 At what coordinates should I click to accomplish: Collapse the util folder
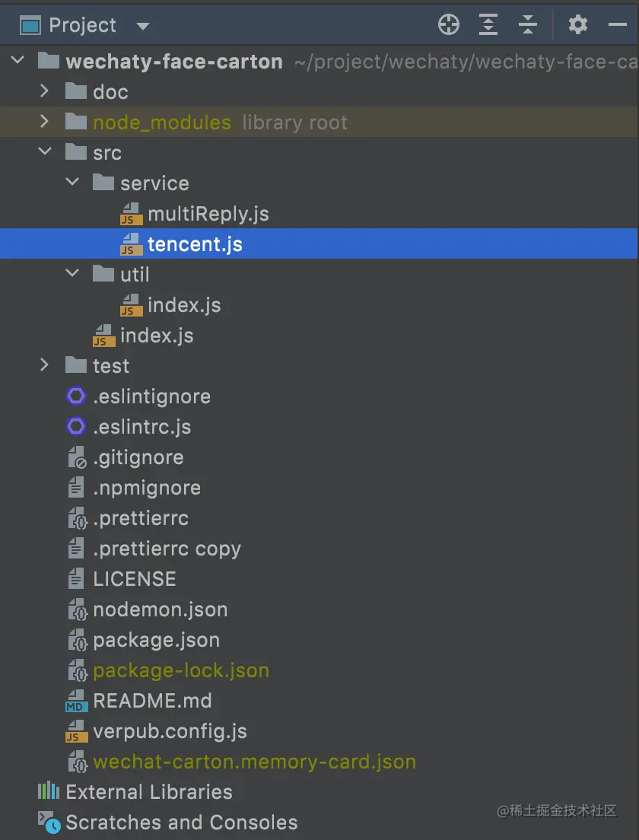pos(72,274)
